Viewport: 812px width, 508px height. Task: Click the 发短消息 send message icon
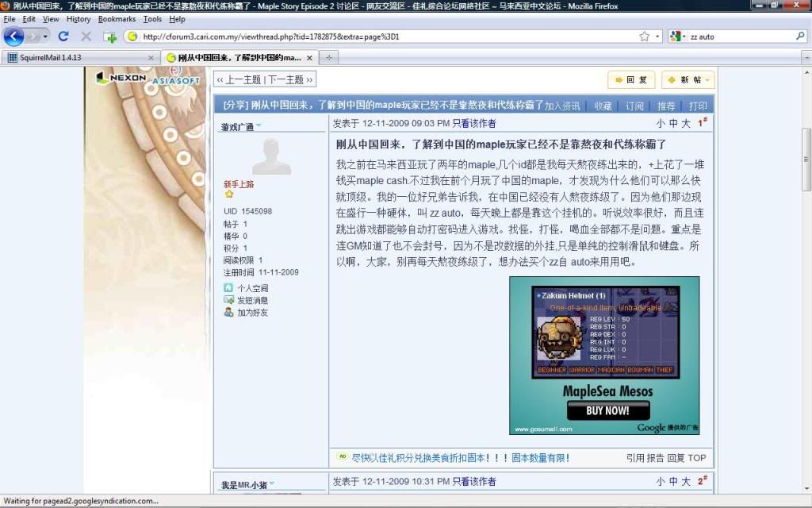228,300
